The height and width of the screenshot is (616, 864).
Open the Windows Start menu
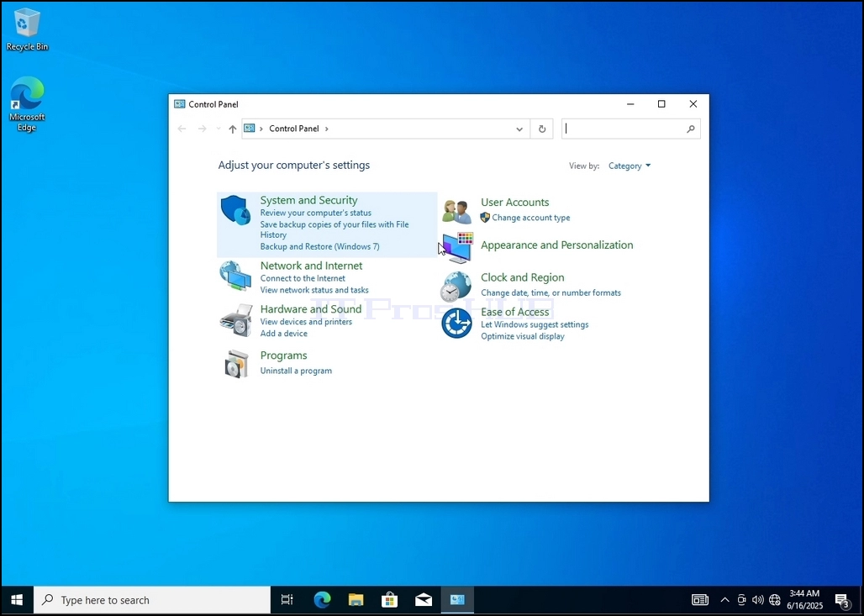tap(17, 600)
